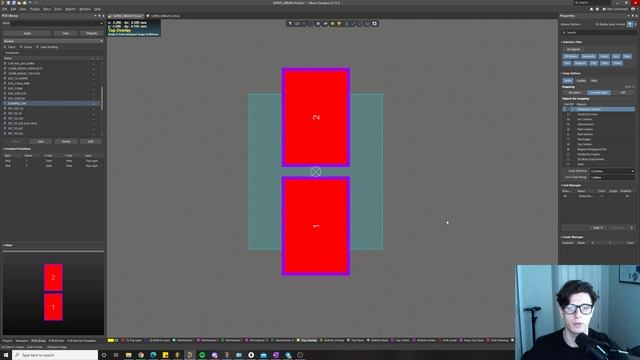The image size is (640, 360).
Task: Pin the Properties panel
Action: pos(633,16)
